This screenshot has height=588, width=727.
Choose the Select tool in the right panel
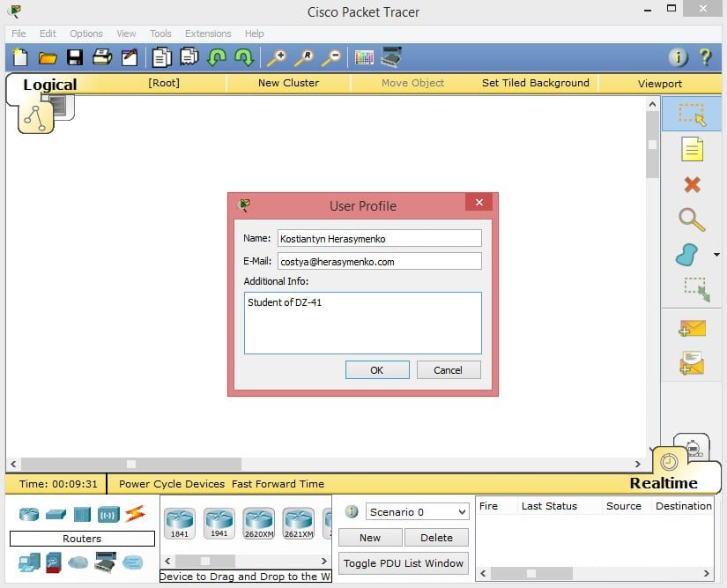point(692,114)
